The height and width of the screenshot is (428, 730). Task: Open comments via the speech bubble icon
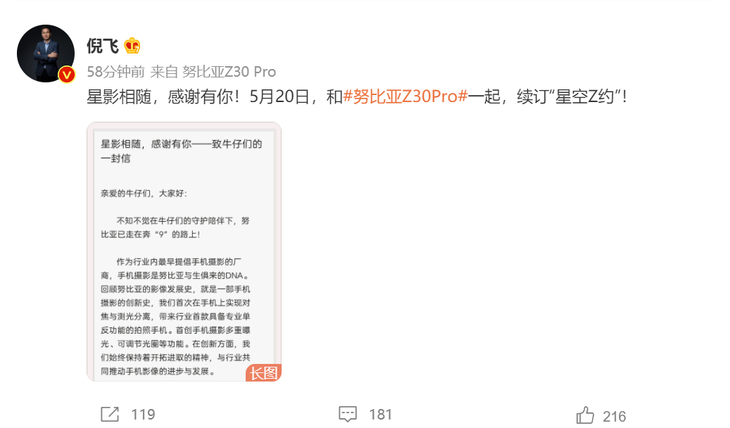coord(348,414)
